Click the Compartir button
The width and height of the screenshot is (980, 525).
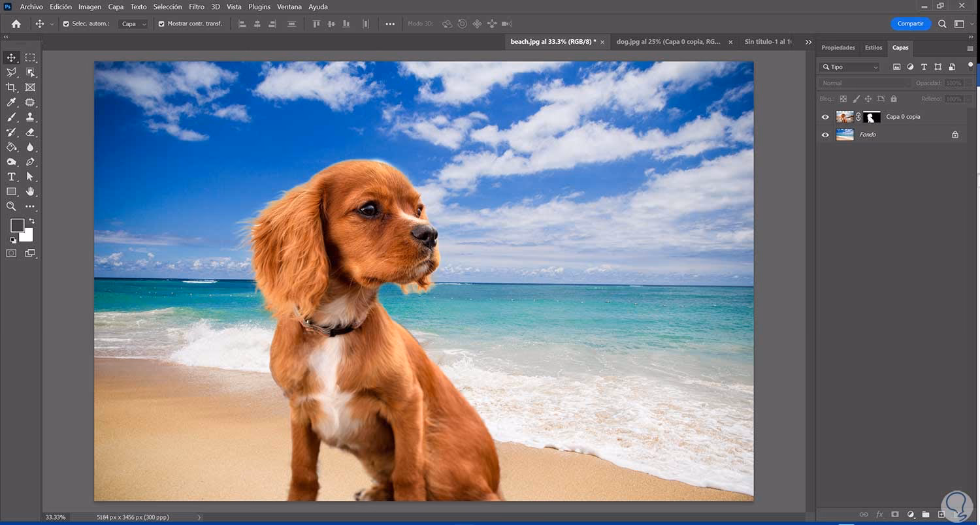pyautogui.click(x=910, y=24)
